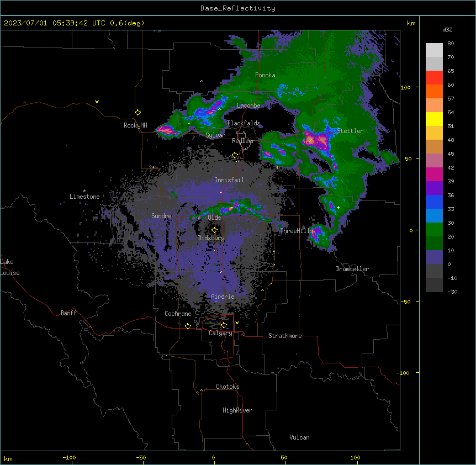Click the 0 tick on bottom axis
The image size is (476, 465).
point(213,457)
